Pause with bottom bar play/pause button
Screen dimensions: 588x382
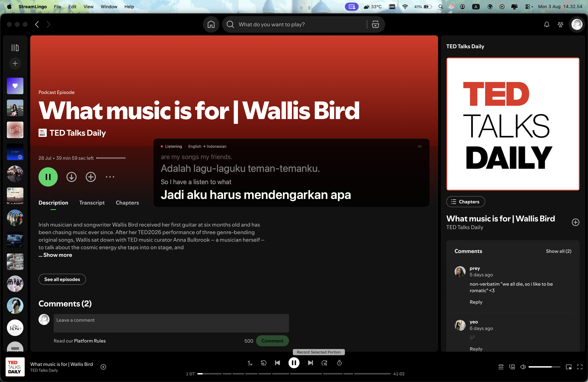pos(294,363)
